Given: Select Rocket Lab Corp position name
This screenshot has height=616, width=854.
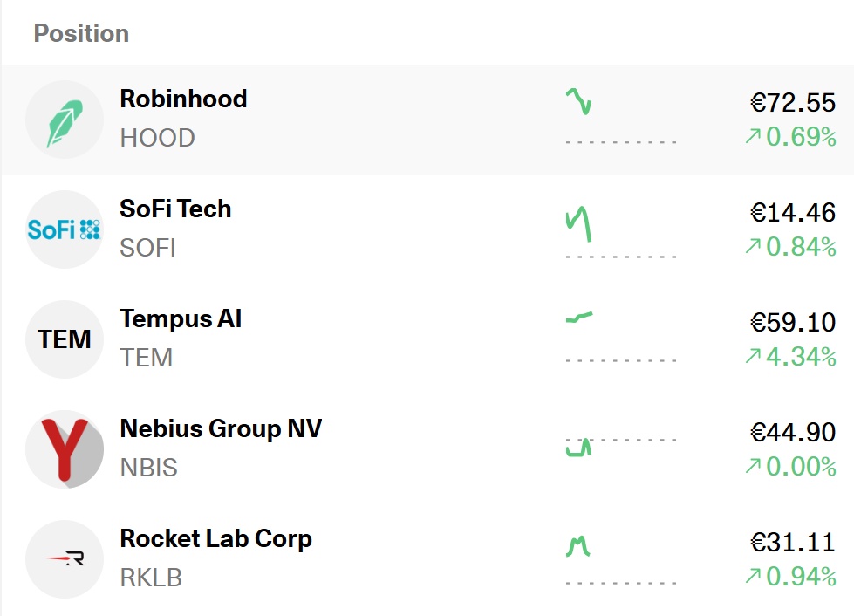Looking at the screenshot, I should point(215,539).
